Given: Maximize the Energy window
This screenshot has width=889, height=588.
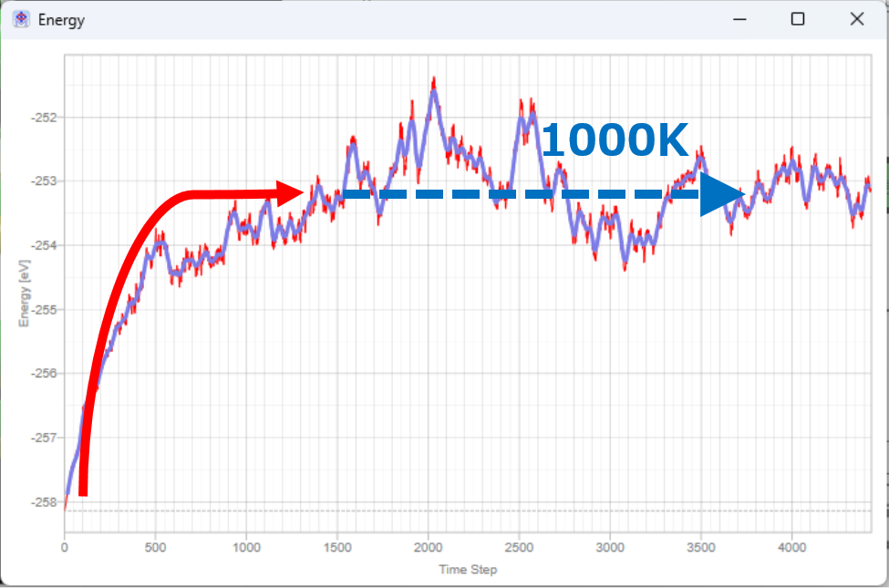Looking at the screenshot, I should tap(798, 19).
